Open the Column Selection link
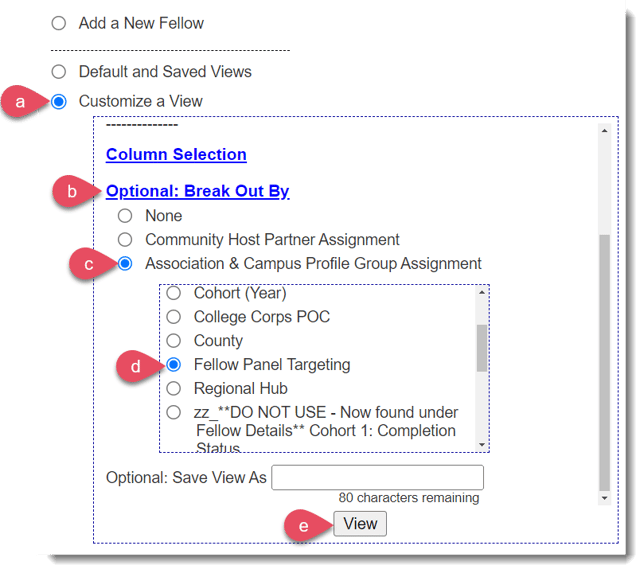The width and height of the screenshot is (644, 573). click(176, 154)
